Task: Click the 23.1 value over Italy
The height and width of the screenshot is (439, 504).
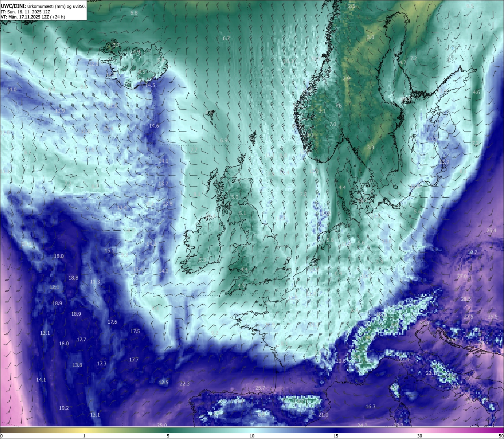Action: tap(431, 373)
